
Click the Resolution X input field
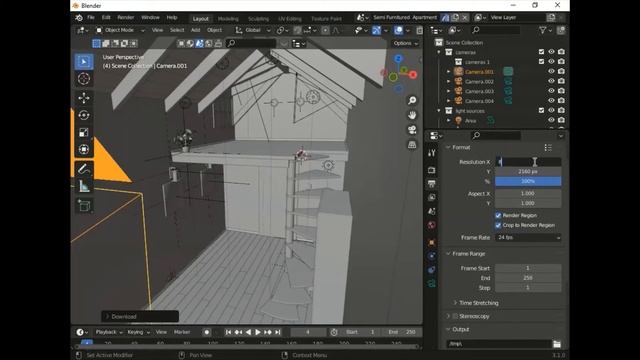(x=528, y=162)
